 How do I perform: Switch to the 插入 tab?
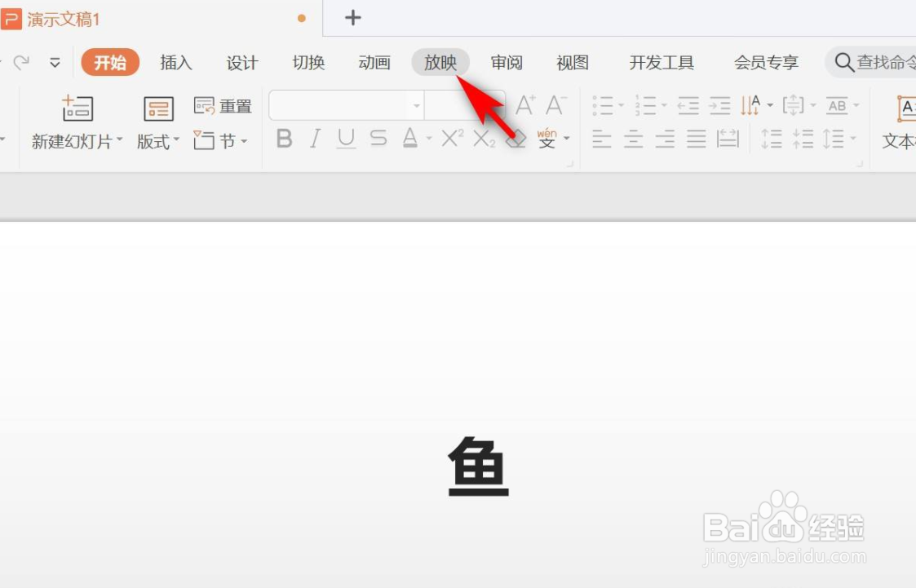176,63
